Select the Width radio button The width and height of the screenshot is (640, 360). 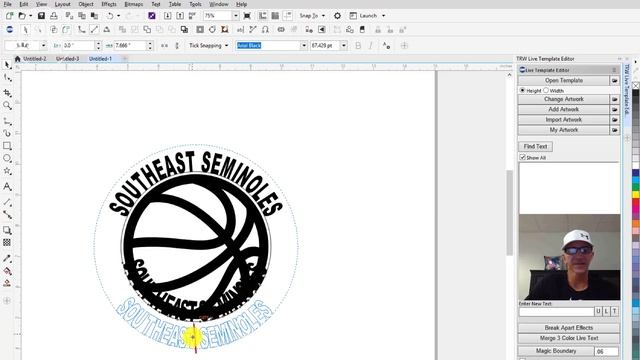pyautogui.click(x=546, y=90)
